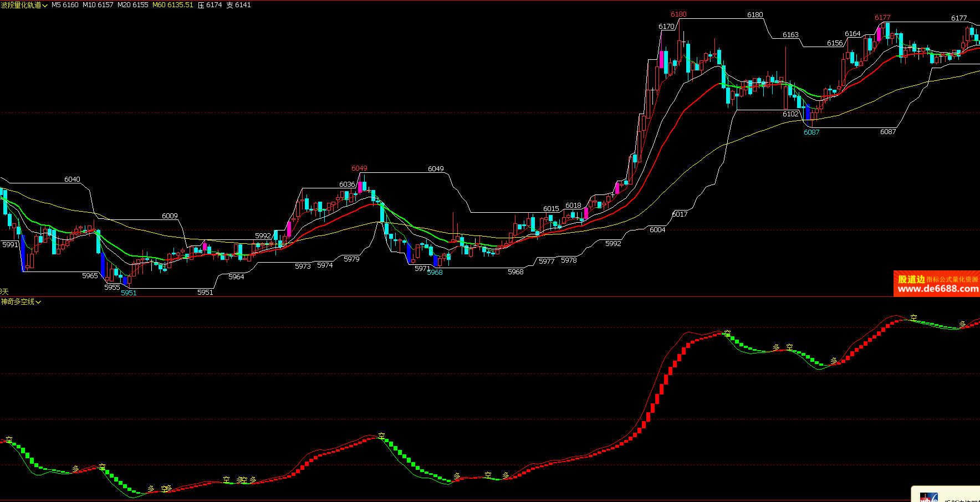Select the red 6180 high price marker

point(678,14)
